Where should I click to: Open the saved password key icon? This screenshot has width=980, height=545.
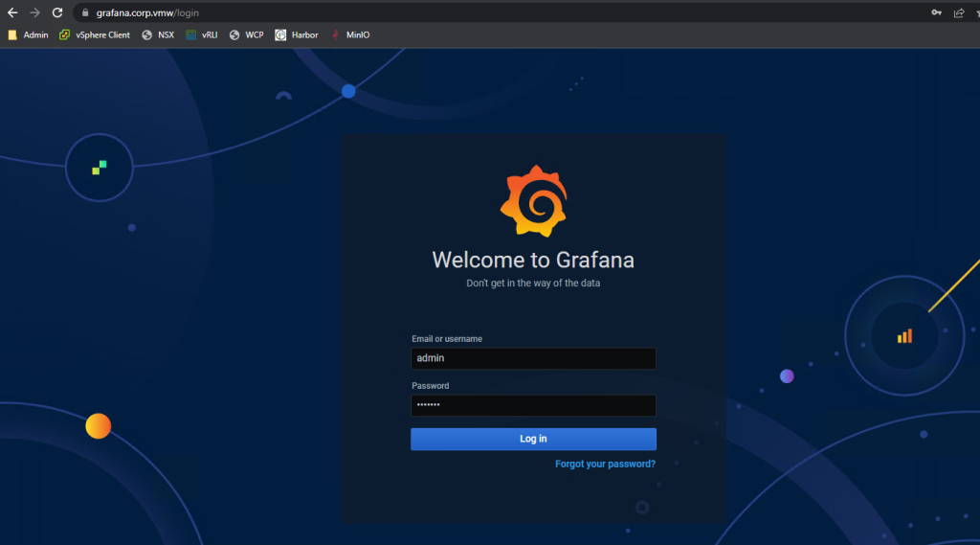[936, 12]
